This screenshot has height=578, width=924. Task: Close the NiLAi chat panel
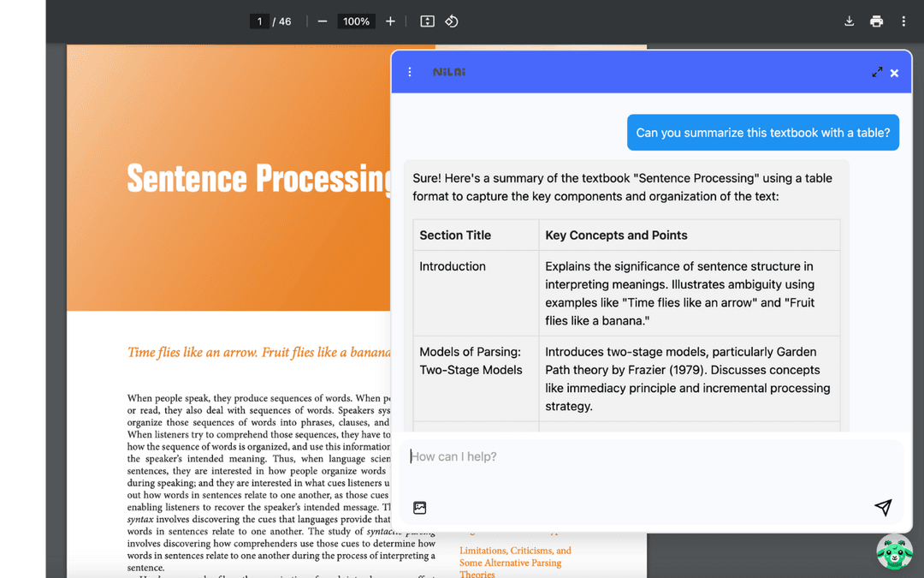(894, 73)
